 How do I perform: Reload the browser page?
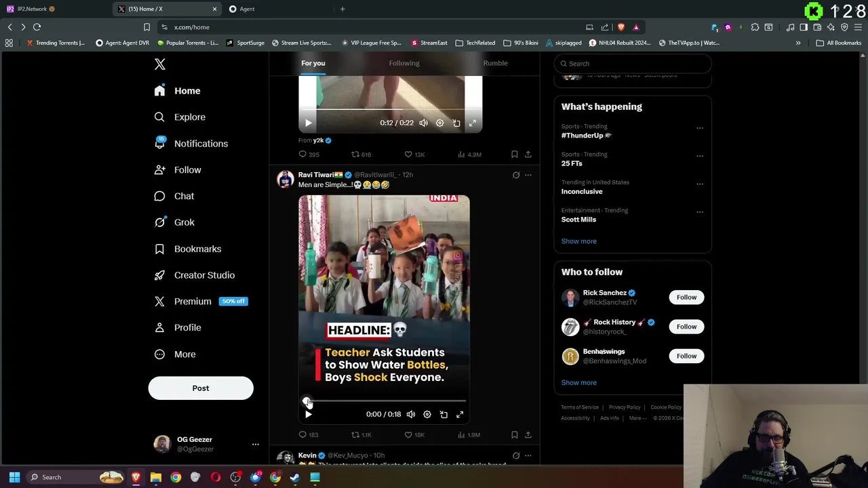point(37,27)
